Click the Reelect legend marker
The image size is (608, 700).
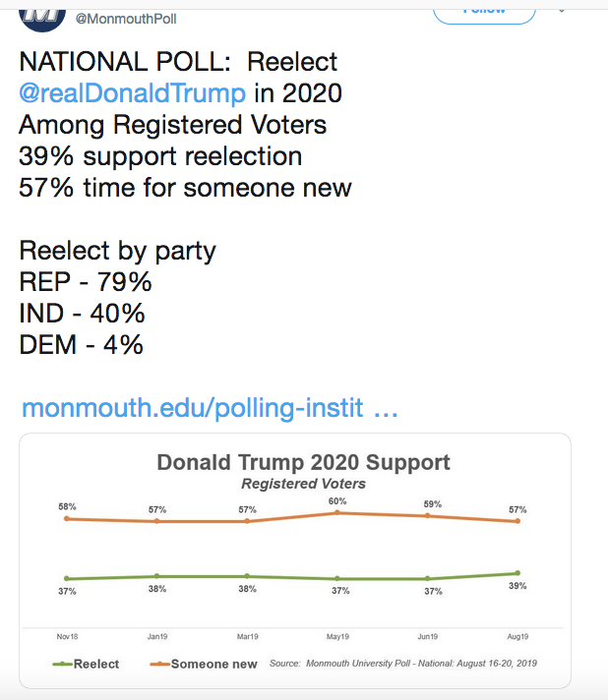pos(63,664)
